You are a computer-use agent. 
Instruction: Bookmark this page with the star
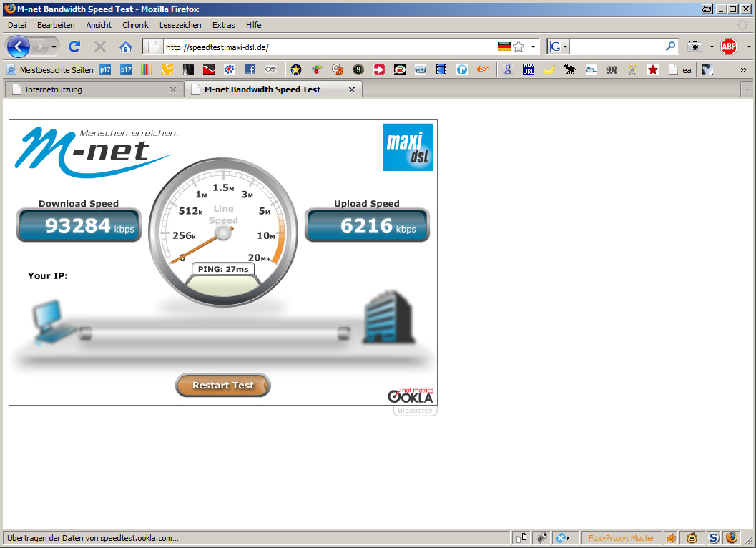click(519, 47)
